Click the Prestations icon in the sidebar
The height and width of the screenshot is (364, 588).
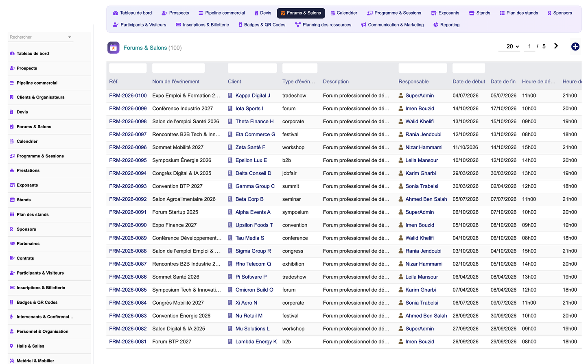[12, 170]
